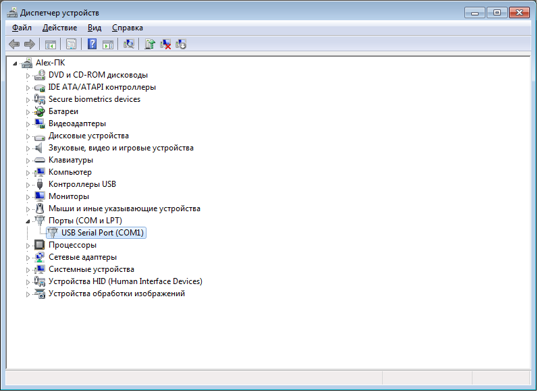Viewport: 538px width, 392px height.
Task: Click the Disable device toolbar icon
Action: (x=181, y=45)
